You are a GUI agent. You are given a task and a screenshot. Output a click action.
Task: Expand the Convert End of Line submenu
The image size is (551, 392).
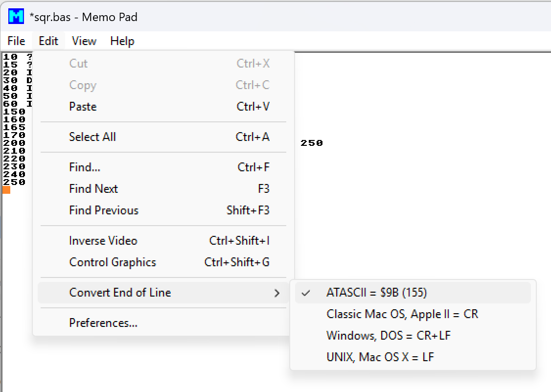coord(120,293)
